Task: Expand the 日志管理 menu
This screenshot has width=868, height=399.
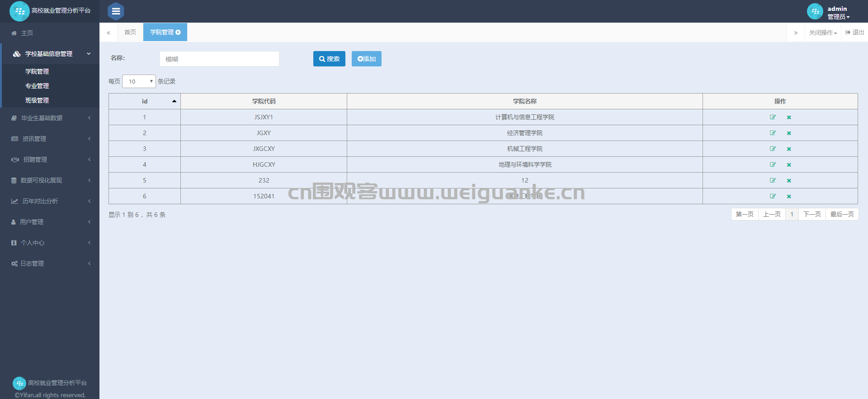Action: (50, 263)
